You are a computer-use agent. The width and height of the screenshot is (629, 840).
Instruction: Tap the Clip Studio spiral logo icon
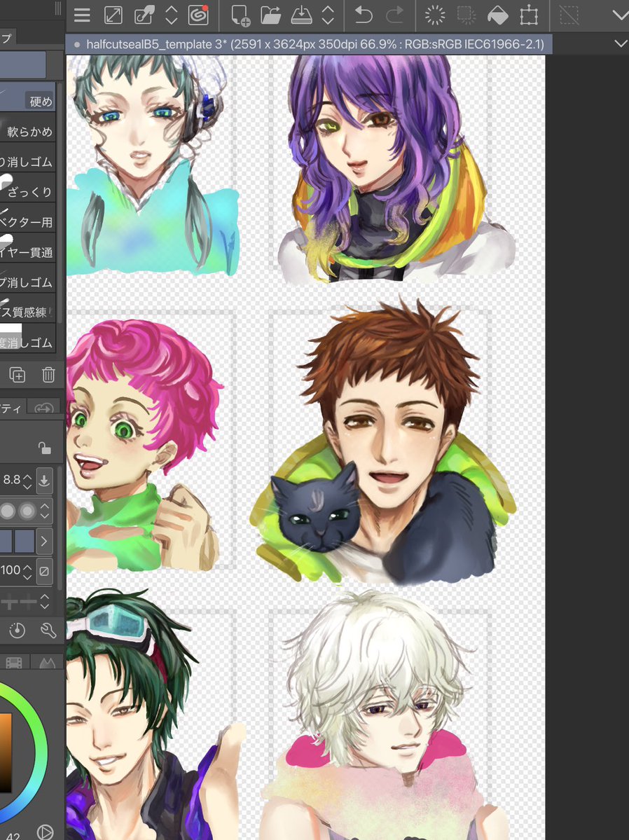(x=198, y=15)
